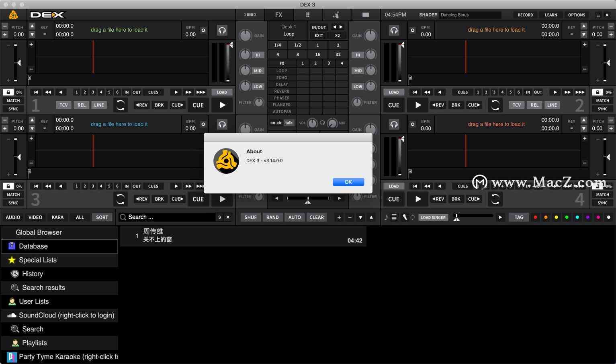Zoom in Deck 1 waveform with plus
This screenshot has width=616, height=364.
pyautogui.click(x=31, y=45)
